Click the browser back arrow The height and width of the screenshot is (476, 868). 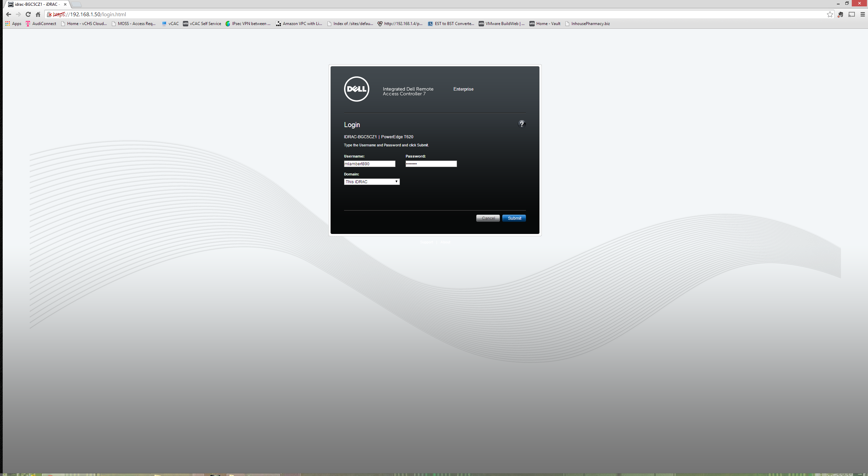pyautogui.click(x=9, y=14)
